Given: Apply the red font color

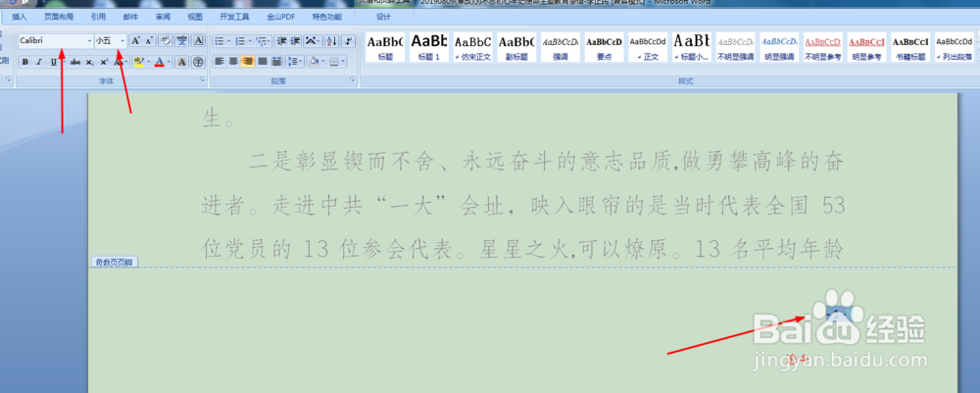Looking at the screenshot, I should [160, 61].
